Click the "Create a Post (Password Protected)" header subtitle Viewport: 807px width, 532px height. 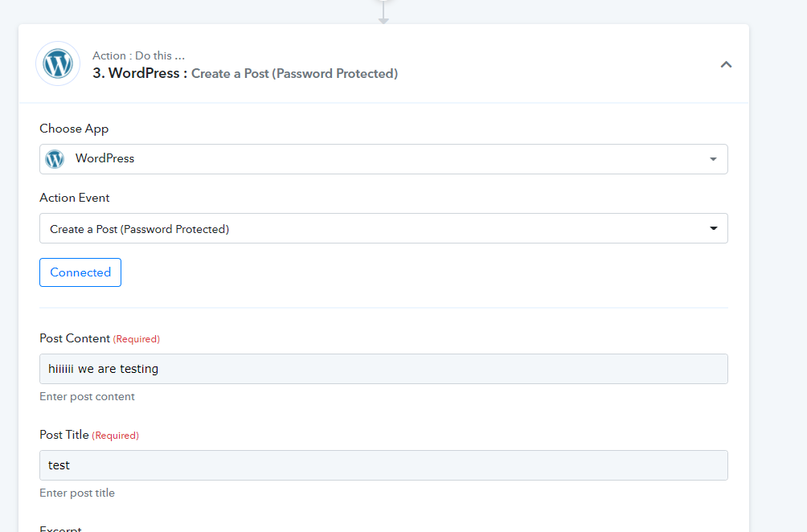pyautogui.click(x=294, y=73)
